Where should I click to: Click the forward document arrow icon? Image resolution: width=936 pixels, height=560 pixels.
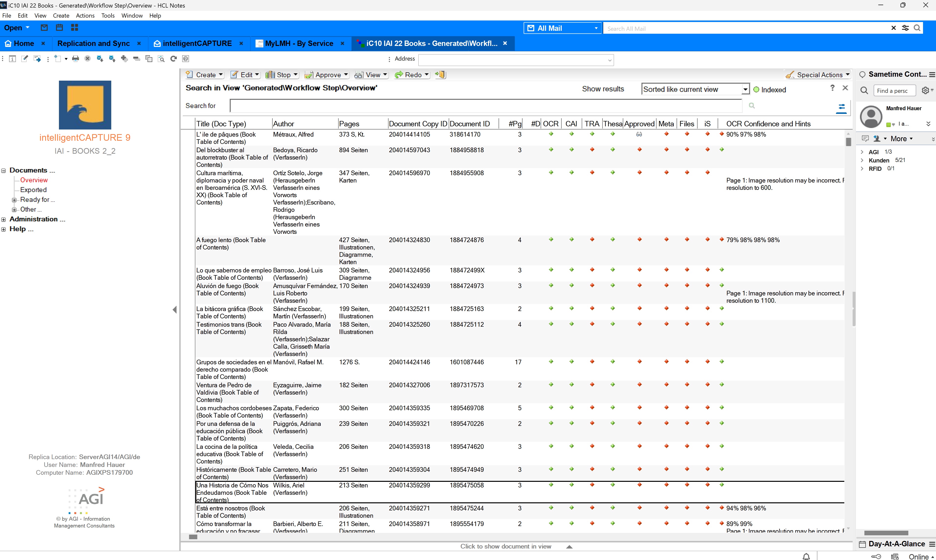pos(37,58)
